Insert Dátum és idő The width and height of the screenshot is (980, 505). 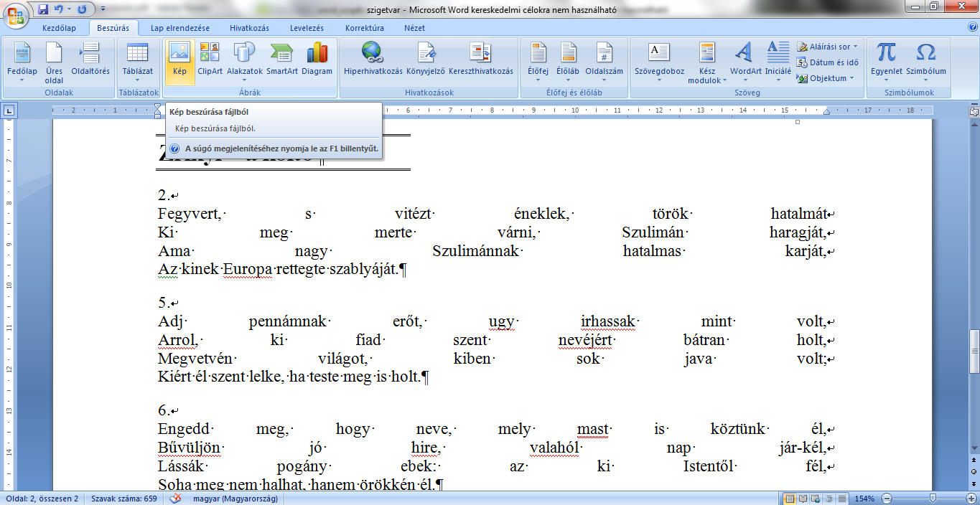coord(827,62)
